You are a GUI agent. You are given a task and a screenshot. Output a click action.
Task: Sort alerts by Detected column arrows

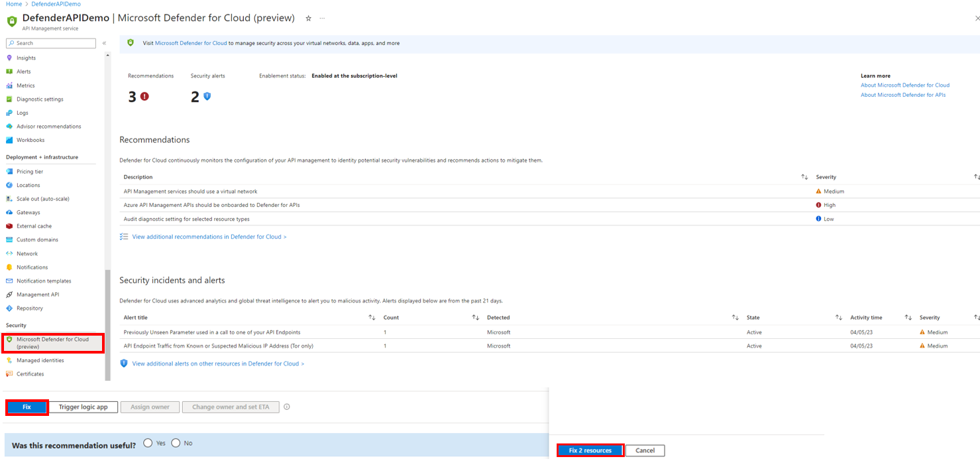click(735, 318)
